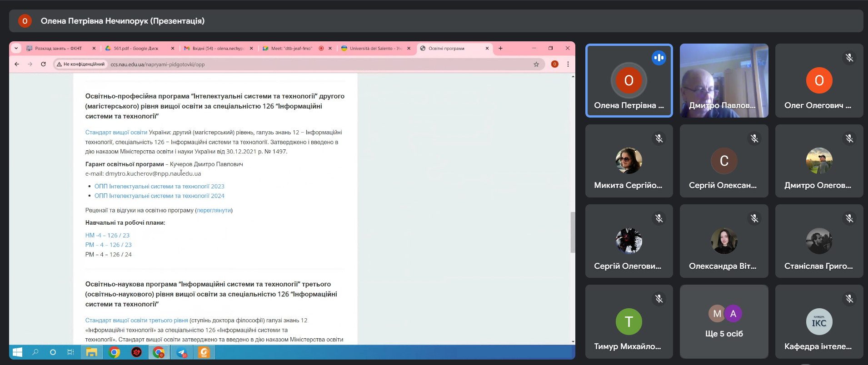
Task: Reload the page with refresh icon
Action: coord(43,64)
